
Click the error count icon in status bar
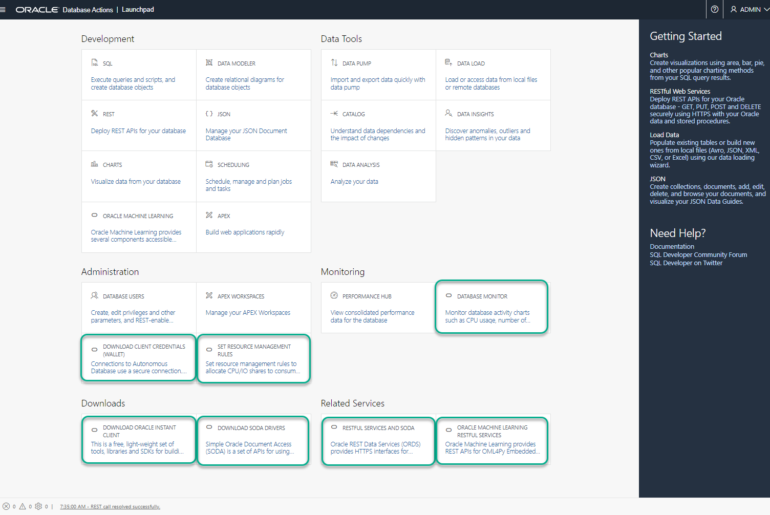(6, 506)
